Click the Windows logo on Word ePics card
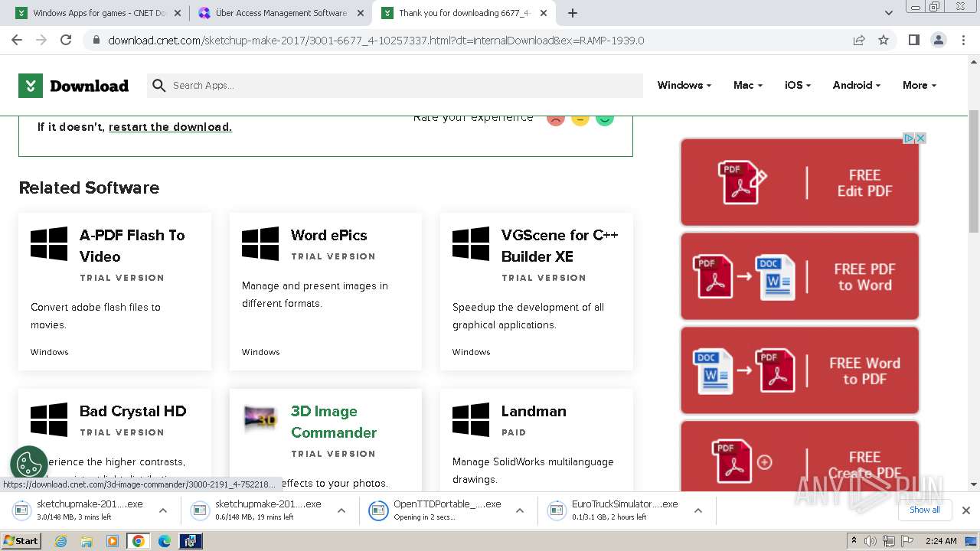This screenshot has width=980, height=551. [260, 244]
